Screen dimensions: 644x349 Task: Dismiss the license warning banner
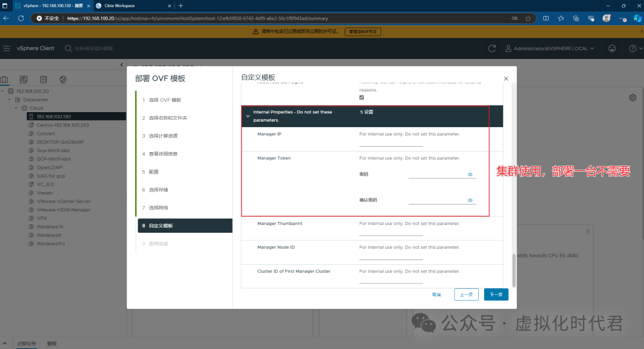(641, 32)
